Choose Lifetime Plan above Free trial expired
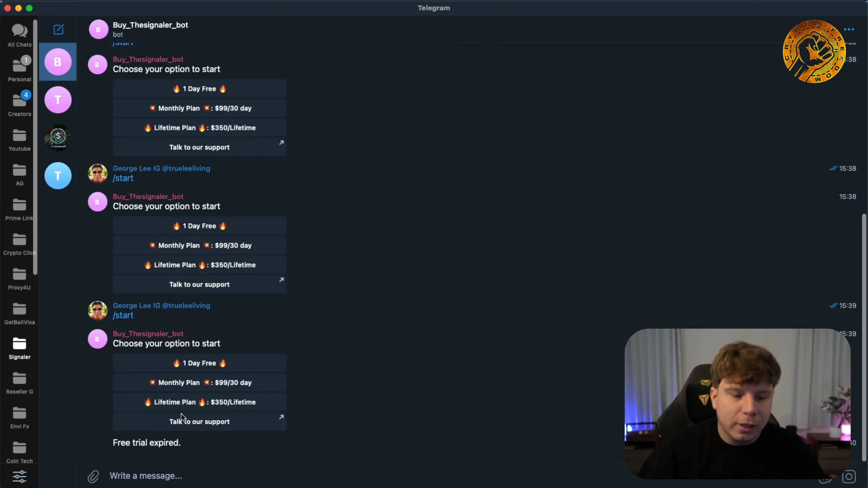Image resolution: width=868 pixels, height=488 pixels. coord(199,402)
